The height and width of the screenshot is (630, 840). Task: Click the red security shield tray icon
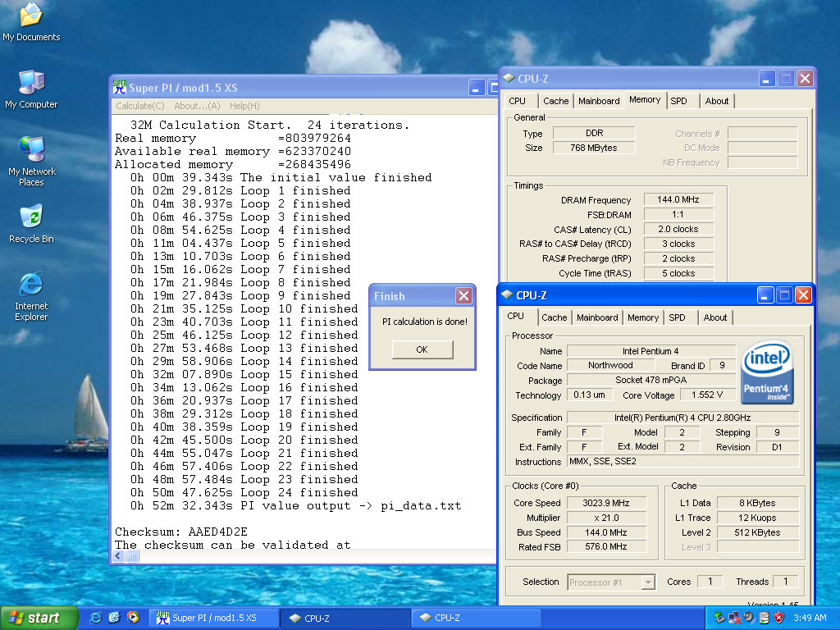[779, 618]
